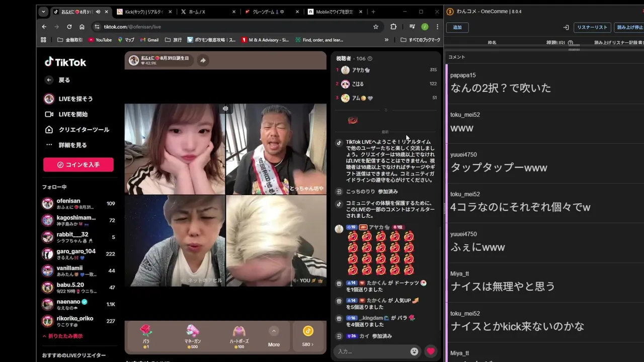
Task: Click the browser back arrow
Action: point(44,27)
